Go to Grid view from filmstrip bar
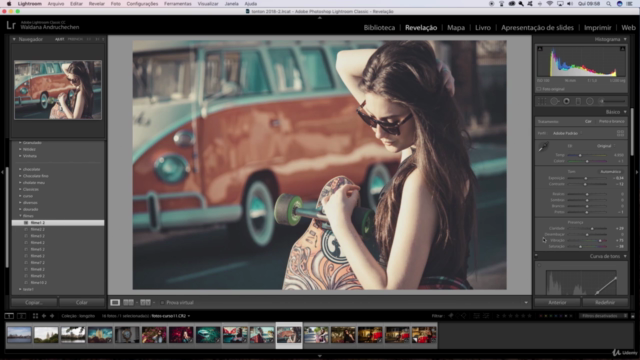 click(35, 316)
